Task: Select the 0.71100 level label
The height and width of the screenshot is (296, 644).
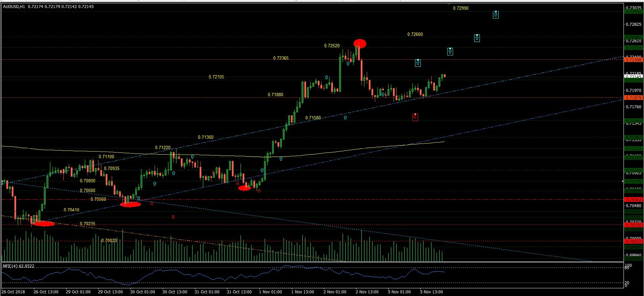Action: point(106,157)
